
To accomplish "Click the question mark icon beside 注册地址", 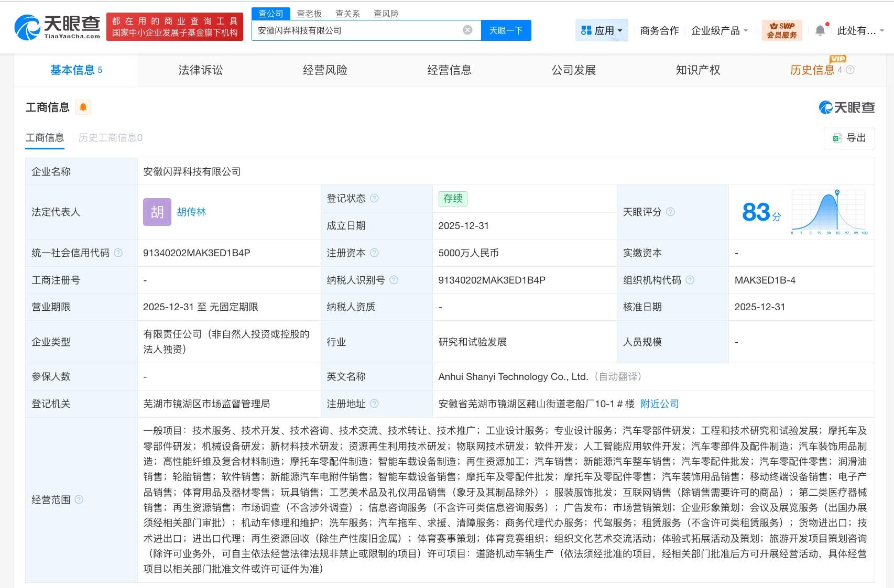I will (374, 404).
